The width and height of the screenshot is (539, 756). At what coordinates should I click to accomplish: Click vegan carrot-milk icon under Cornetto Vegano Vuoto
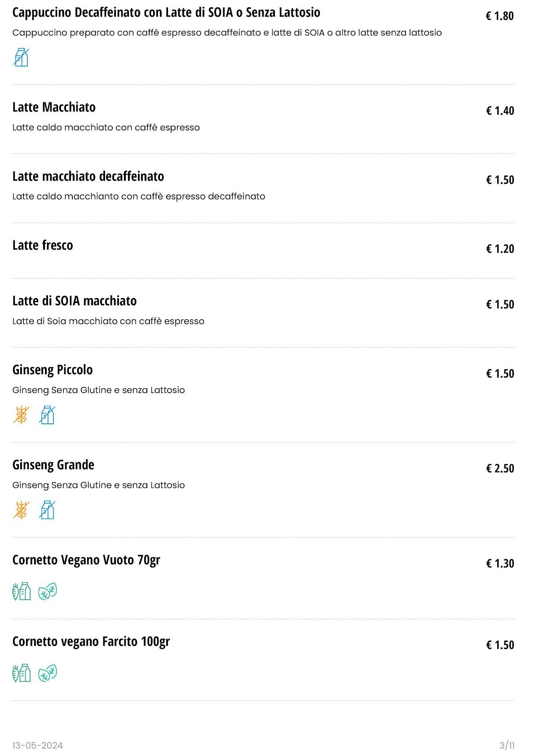(x=21, y=591)
